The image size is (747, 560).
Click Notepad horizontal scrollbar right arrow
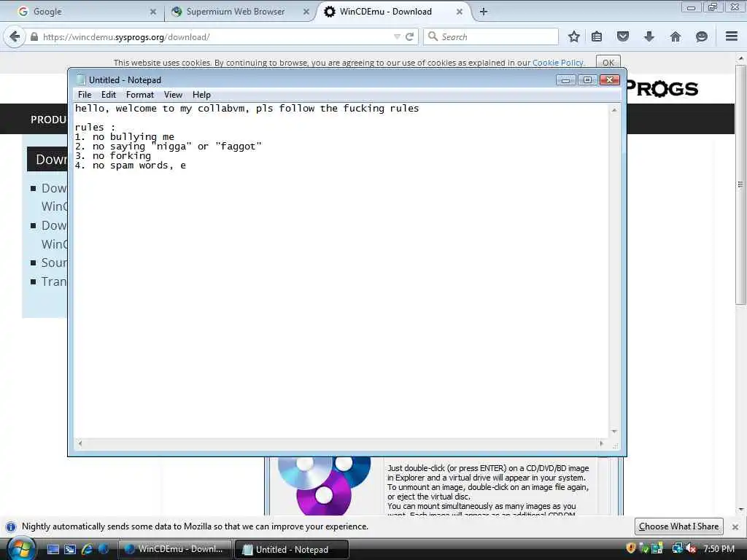point(602,443)
